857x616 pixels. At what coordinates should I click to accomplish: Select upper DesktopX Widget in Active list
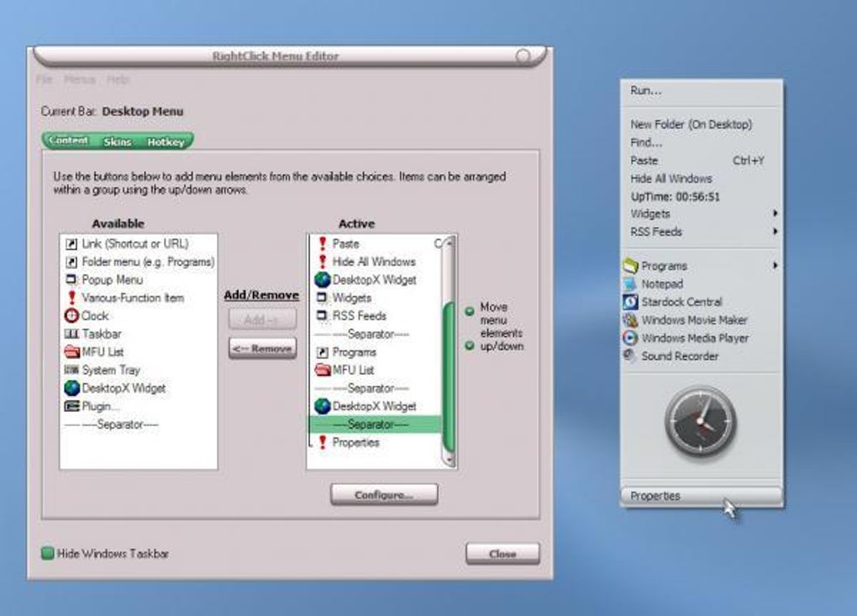[x=375, y=279]
